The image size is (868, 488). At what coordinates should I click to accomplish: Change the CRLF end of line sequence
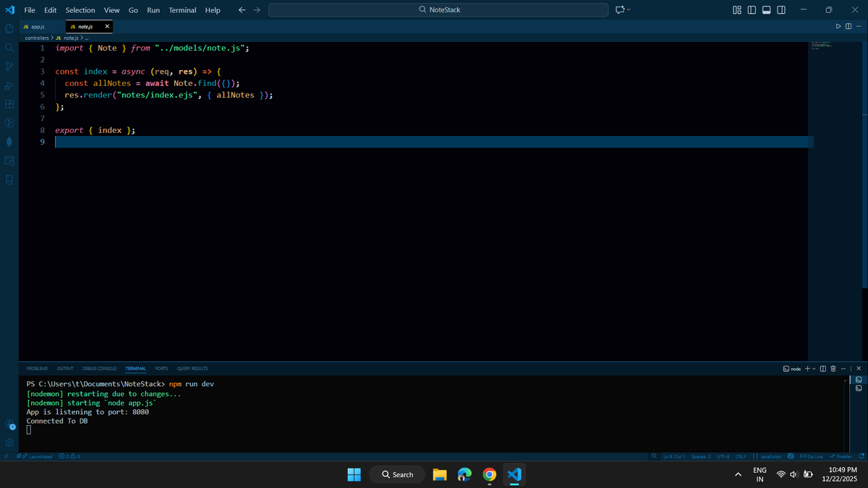[x=741, y=456]
